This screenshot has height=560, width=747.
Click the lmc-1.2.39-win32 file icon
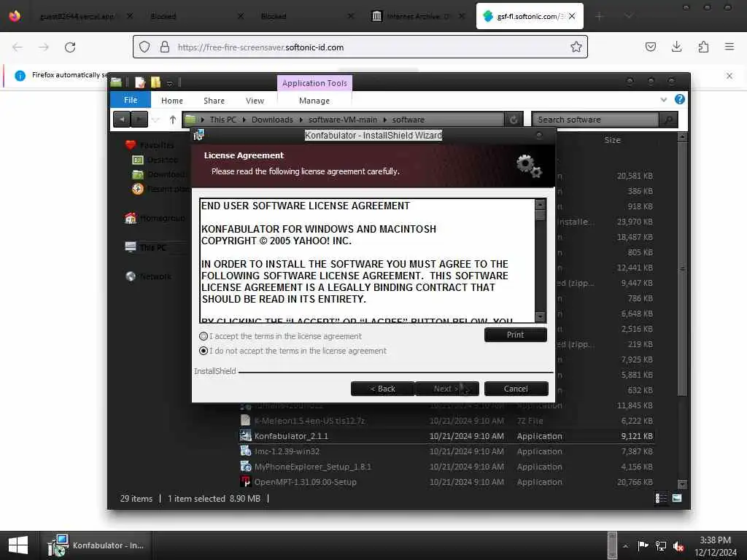coord(245,451)
